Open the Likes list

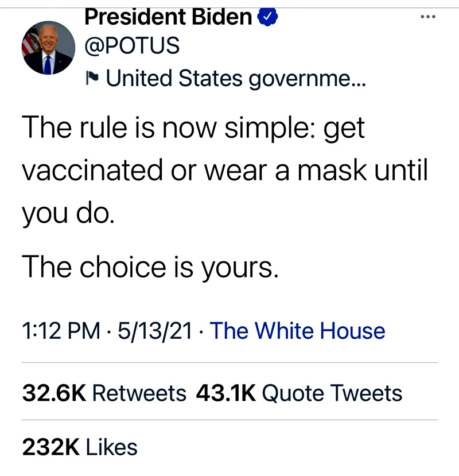click(112, 447)
